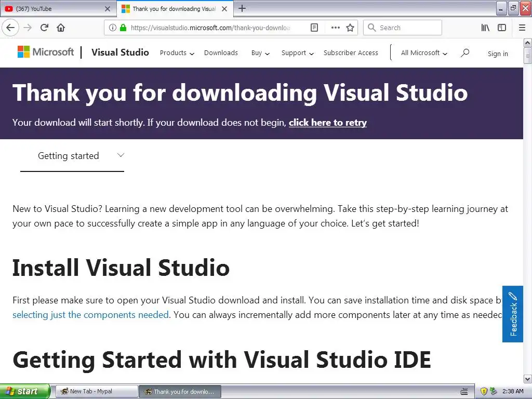Open Subscriber Access

351,53
